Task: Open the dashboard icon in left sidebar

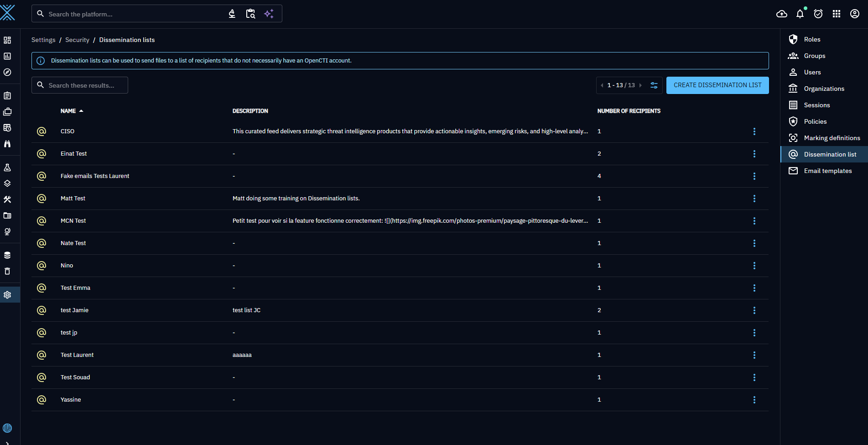Action: pyautogui.click(x=7, y=40)
